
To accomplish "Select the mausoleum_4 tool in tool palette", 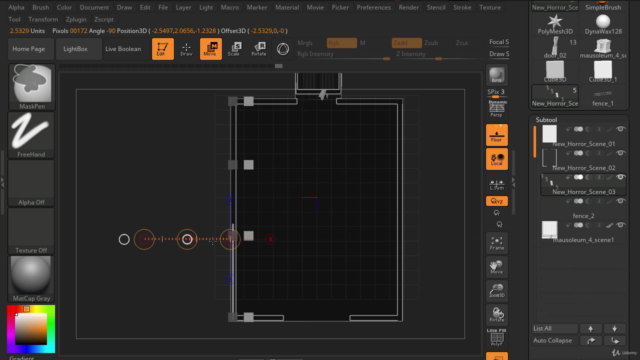I will click(603, 48).
